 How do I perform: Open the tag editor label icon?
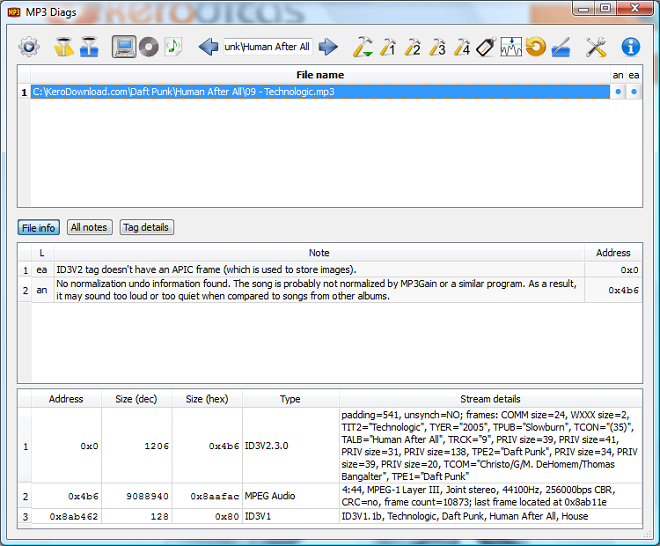(486, 47)
